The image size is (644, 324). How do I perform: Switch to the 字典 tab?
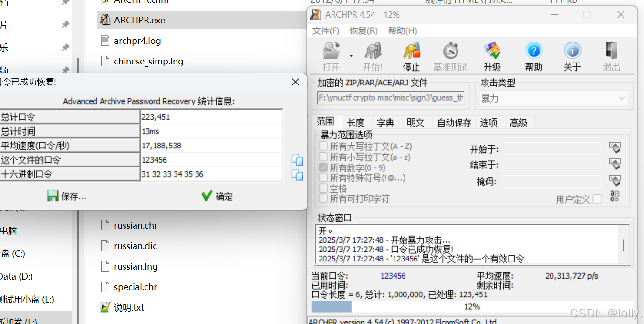(385, 123)
